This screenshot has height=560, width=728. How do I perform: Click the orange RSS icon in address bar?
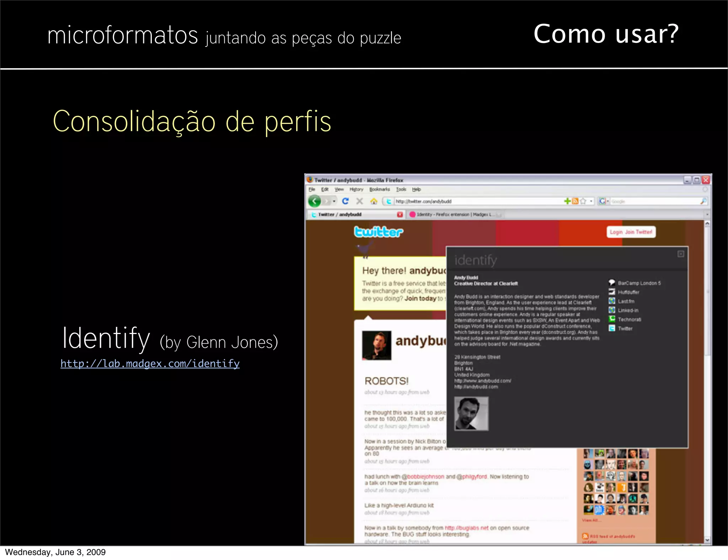click(x=575, y=201)
